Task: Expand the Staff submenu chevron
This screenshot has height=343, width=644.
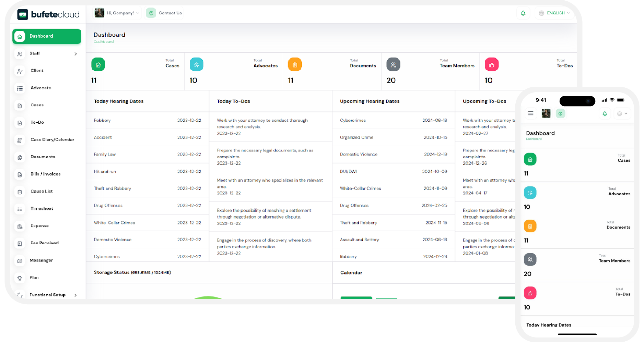Action: 75,54
